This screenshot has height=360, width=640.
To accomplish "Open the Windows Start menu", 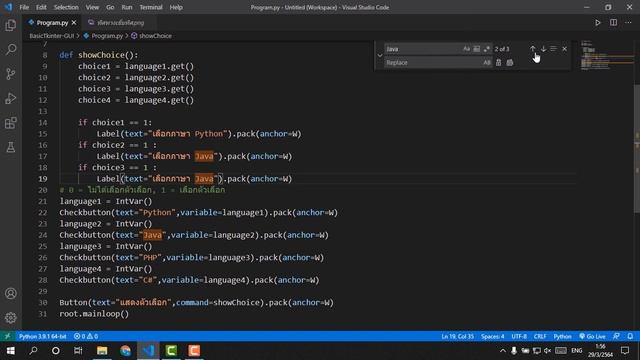I will coord(11,351).
